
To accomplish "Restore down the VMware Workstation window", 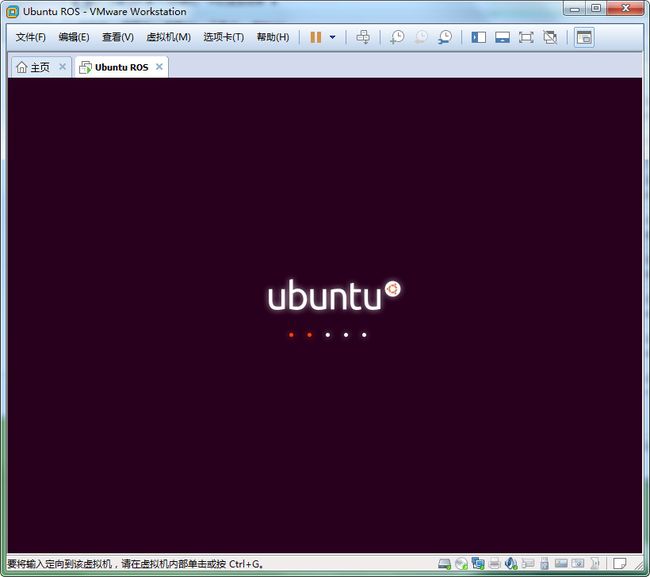I will pos(596,9).
